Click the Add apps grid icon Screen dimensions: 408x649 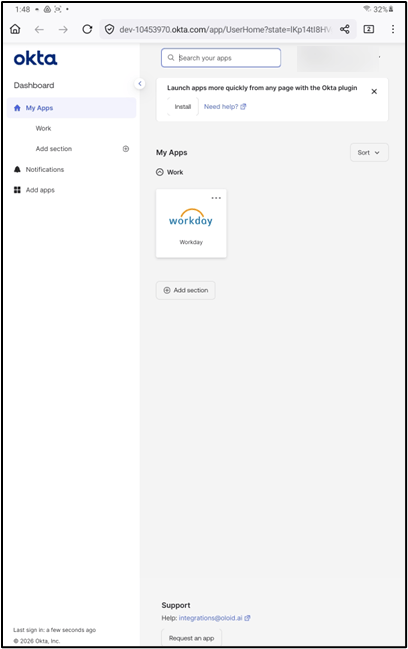point(17,190)
